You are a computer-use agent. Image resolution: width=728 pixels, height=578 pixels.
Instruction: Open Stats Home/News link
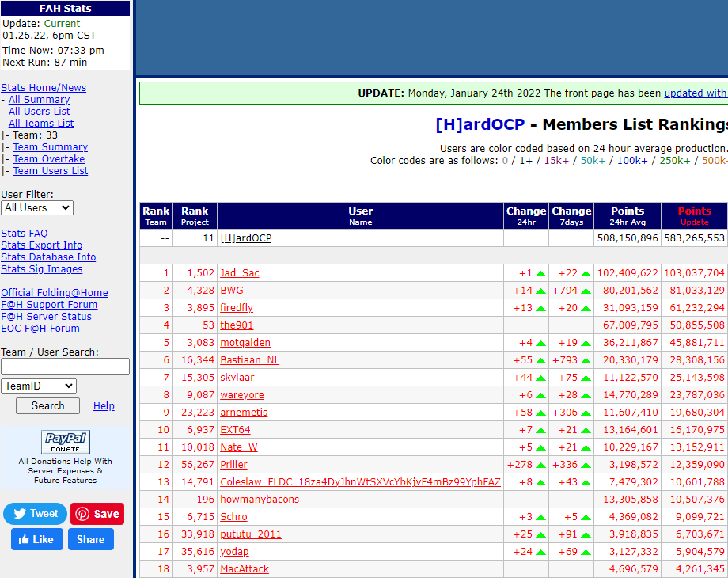tap(44, 88)
